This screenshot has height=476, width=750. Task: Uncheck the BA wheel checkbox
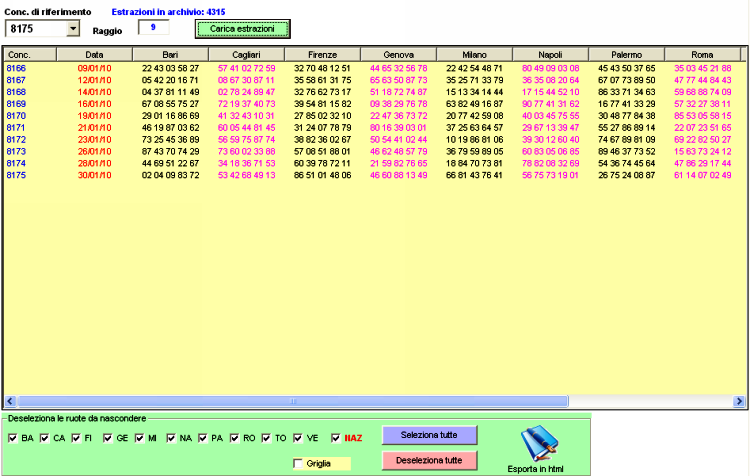(x=13, y=438)
